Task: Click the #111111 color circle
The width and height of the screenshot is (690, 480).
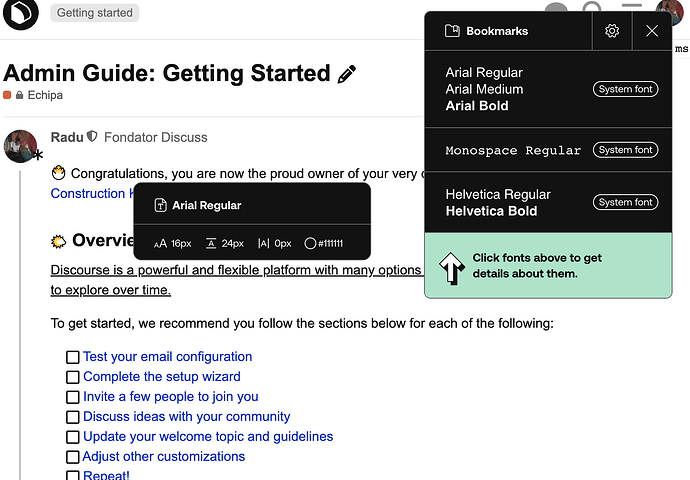Action: click(310, 243)
